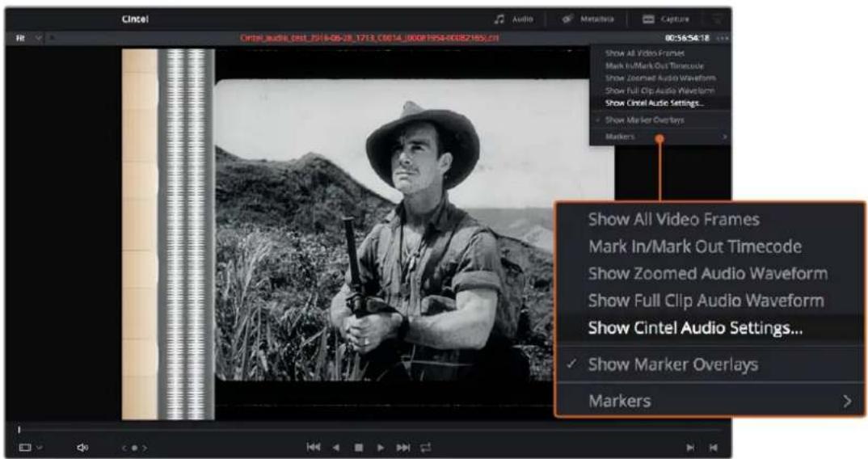Click the 00:56:54:18 timecode field
The height and width of the screenshot is (459, 868).
tap(687, 38)
